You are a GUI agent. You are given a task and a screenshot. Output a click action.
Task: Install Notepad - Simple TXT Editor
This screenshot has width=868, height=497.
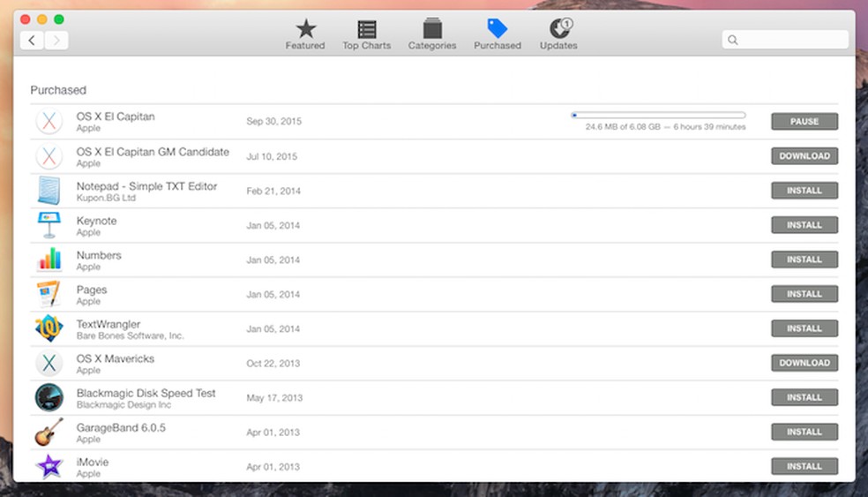[x=804, y=191]
